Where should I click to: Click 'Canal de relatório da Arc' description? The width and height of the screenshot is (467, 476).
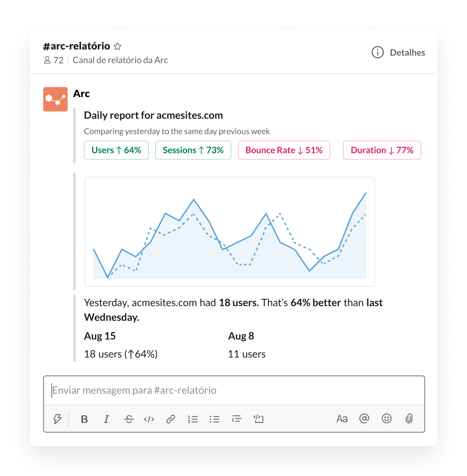click(120, 60)
